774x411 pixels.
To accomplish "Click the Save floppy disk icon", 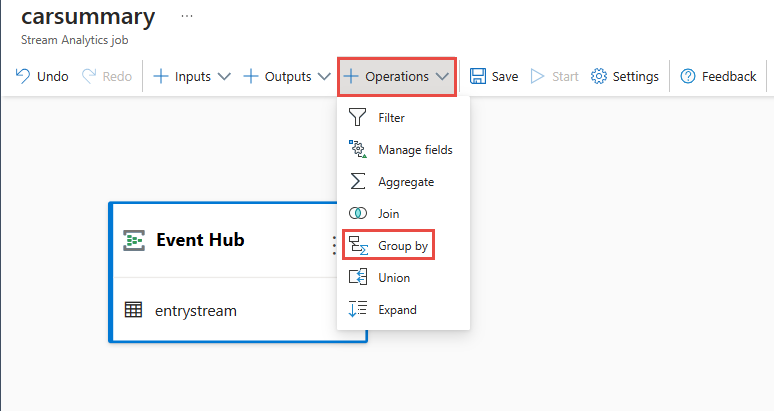I will [478, 76].
